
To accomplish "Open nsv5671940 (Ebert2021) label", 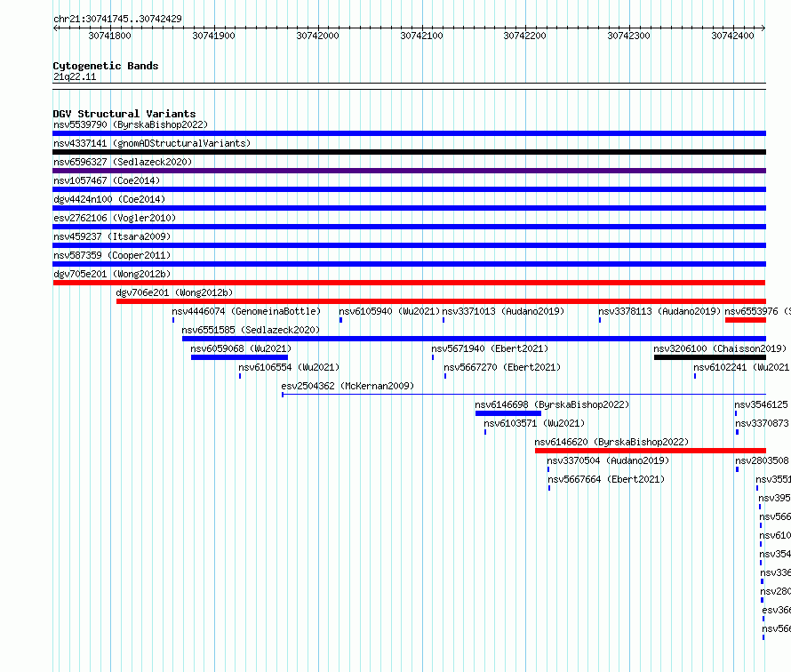I will (490, 348).
